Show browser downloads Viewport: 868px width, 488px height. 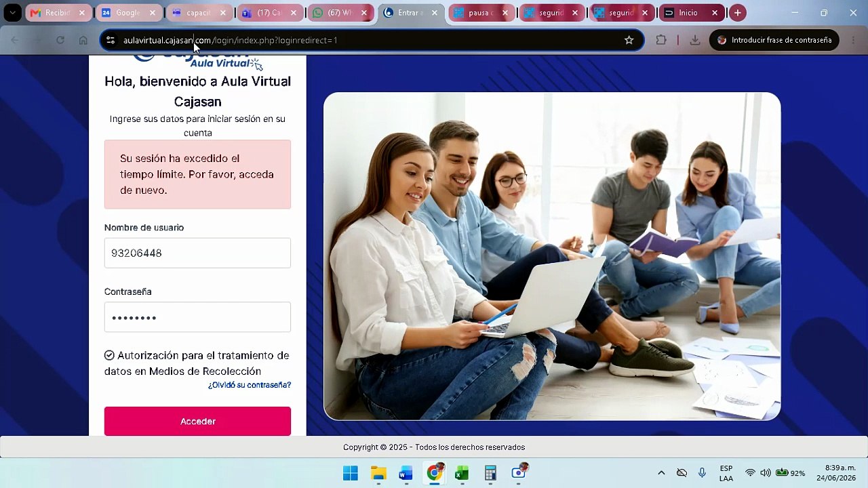pos(695,40)
